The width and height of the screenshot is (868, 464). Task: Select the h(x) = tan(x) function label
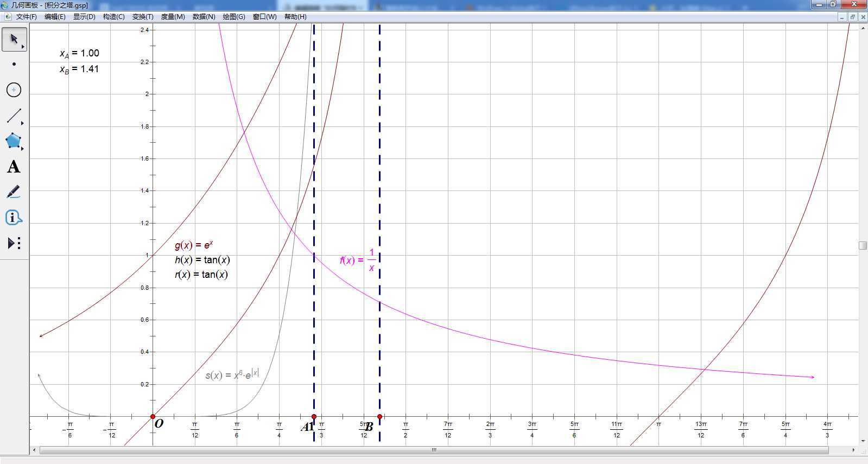tap(202, 260)
